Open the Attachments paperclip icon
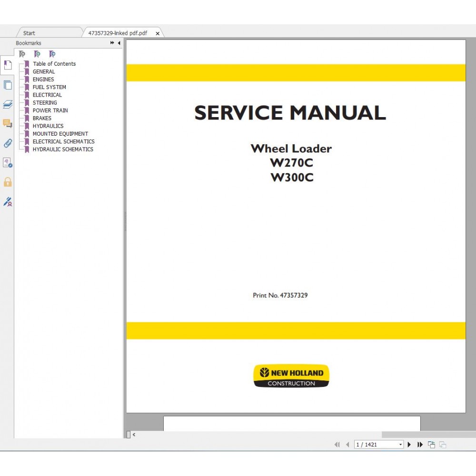The width and height of the screenshot is (476, 476). point(8,143)
